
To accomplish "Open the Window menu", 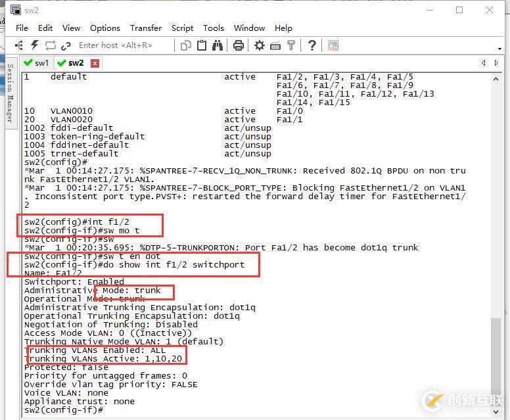I will click(x=249, y=28).
